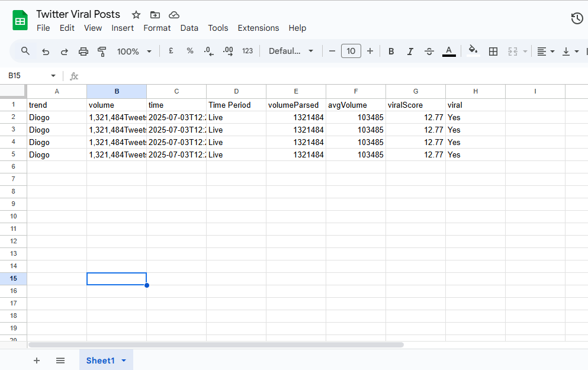This screenshot has width=588, height=370.
Task: Open the text color picker
Action: click(449, 52)
